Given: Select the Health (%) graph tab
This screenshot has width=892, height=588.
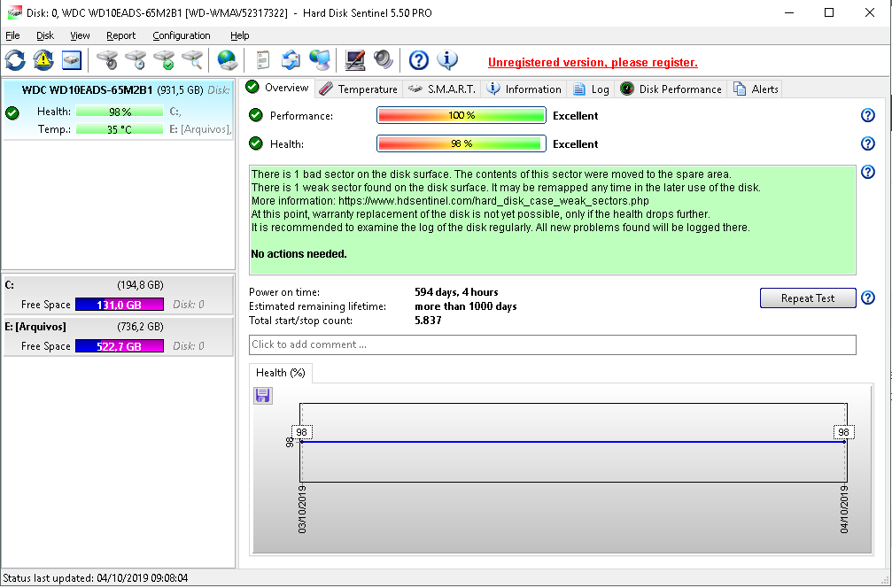Looking at the screenshot, I should (x=281, y=373).
